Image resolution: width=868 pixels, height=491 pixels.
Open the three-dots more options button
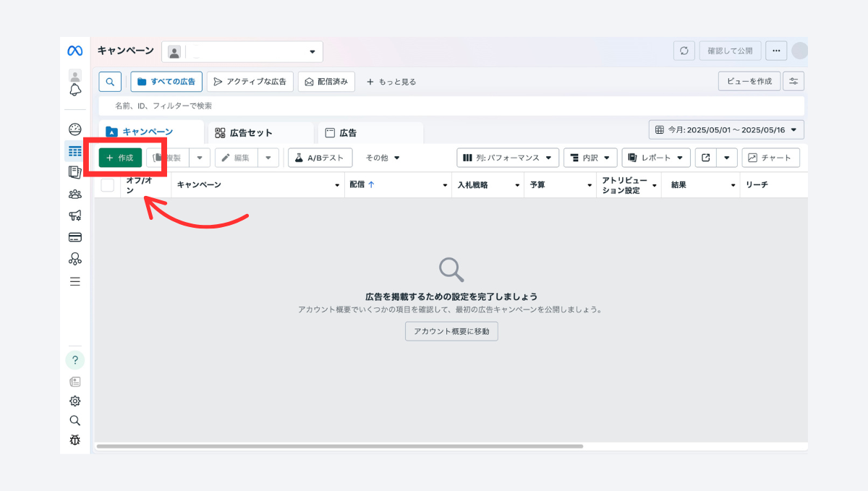[776, 51]
